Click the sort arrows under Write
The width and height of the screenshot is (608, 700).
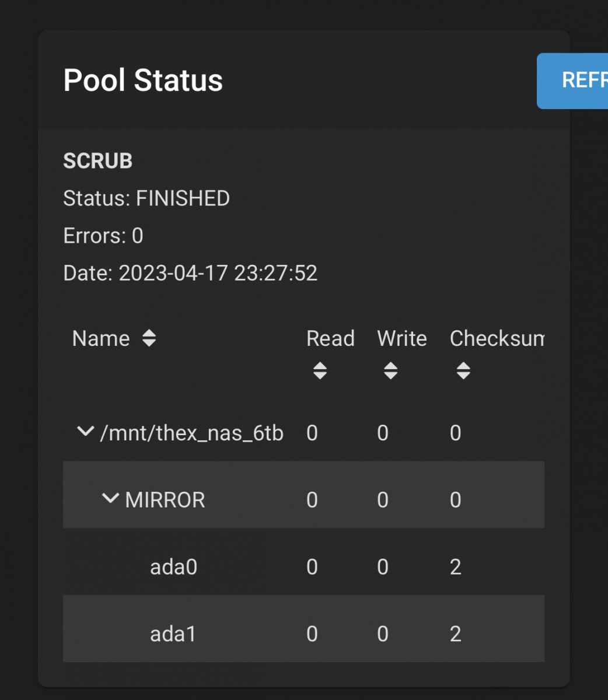[x=390, y=371]
